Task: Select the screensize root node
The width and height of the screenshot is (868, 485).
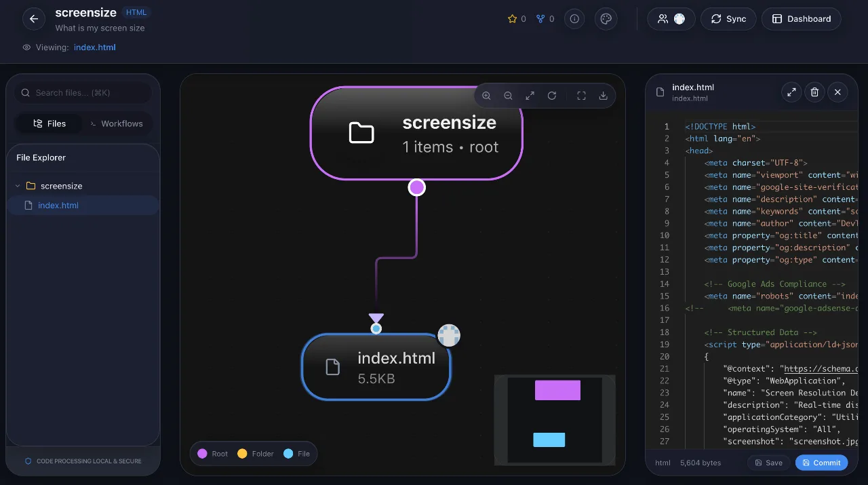Action: [x=416, y=133]
